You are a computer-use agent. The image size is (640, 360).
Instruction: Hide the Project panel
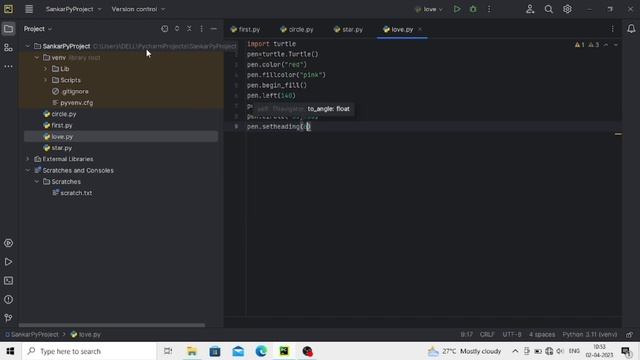tap(213, 29)
